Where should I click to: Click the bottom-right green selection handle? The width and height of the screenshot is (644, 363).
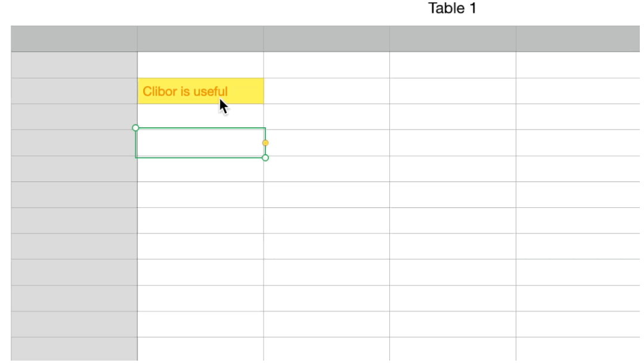tap(265, 158)
